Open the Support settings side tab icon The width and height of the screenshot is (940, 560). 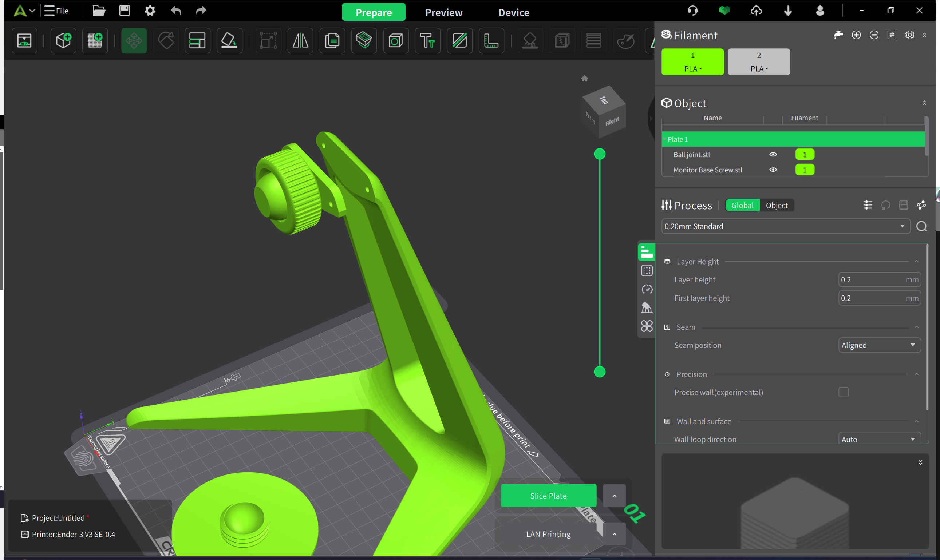tap(647, 307)
